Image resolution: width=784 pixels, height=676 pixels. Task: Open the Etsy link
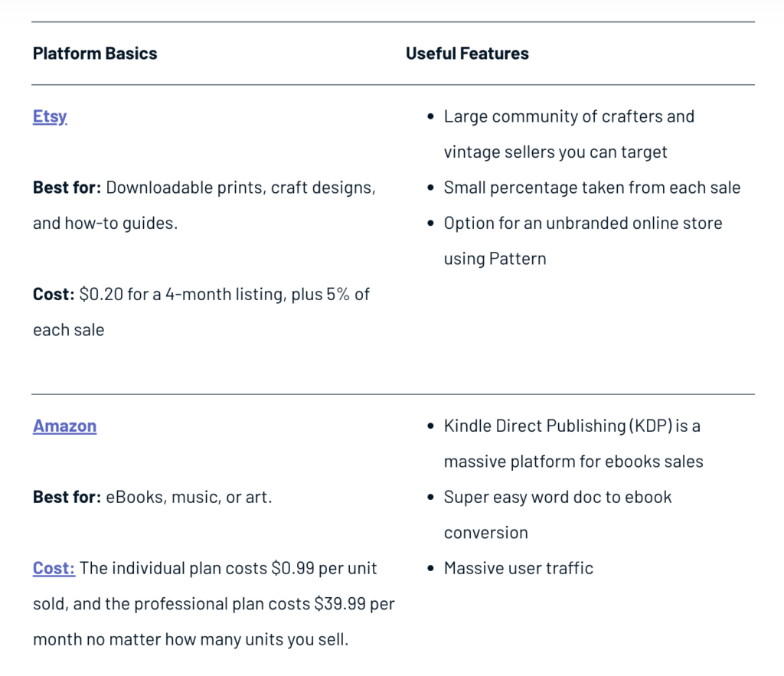click(x=50, y=116)
